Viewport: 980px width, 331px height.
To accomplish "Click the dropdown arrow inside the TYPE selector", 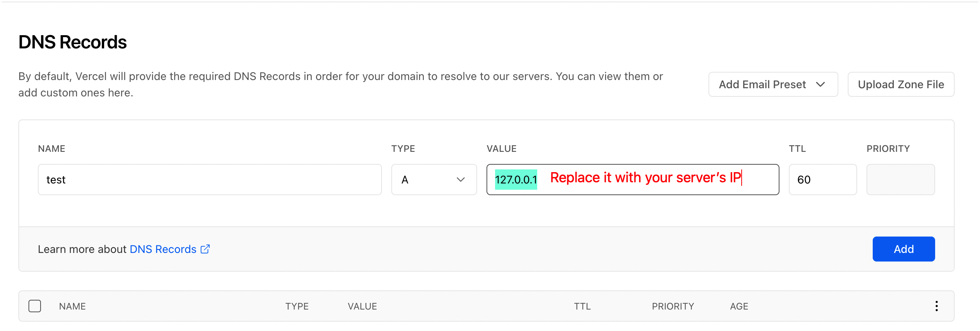I will [x=461, y=180].
